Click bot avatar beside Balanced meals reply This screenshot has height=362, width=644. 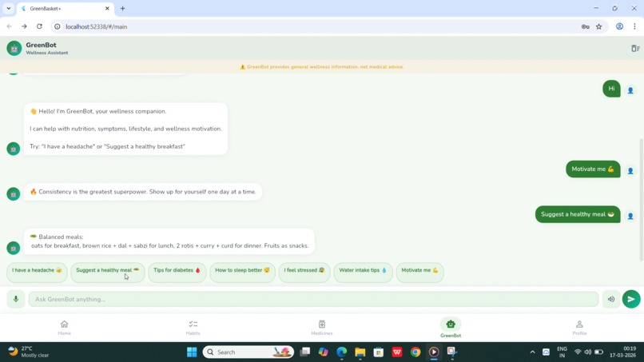click(13, 248)
